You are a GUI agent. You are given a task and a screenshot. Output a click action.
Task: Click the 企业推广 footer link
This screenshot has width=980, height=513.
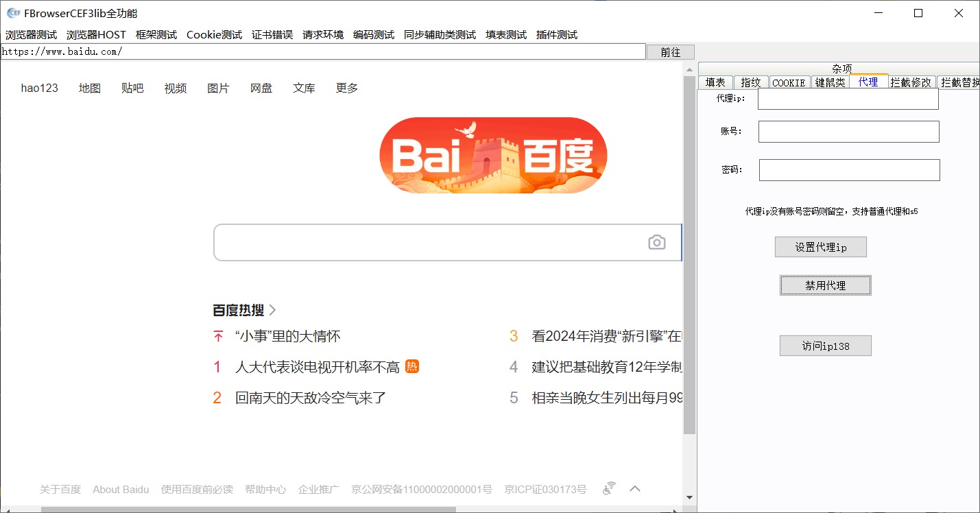[319, 489]
